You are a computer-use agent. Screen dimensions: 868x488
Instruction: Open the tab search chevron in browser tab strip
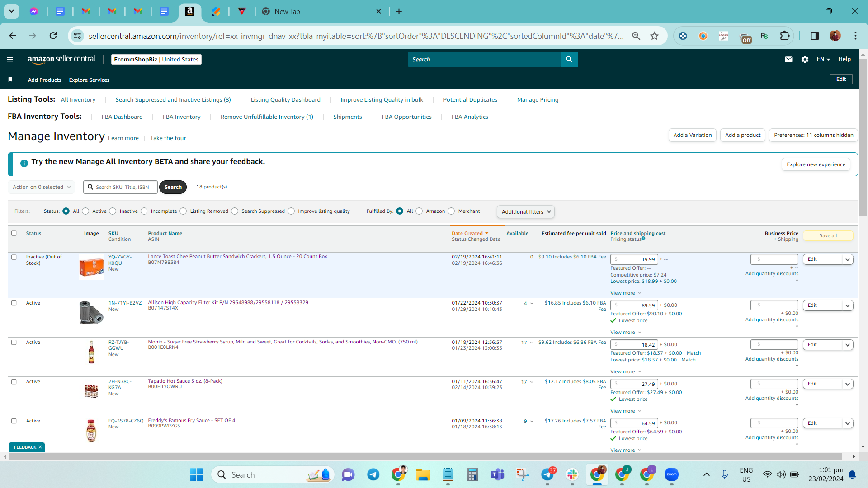11,11
